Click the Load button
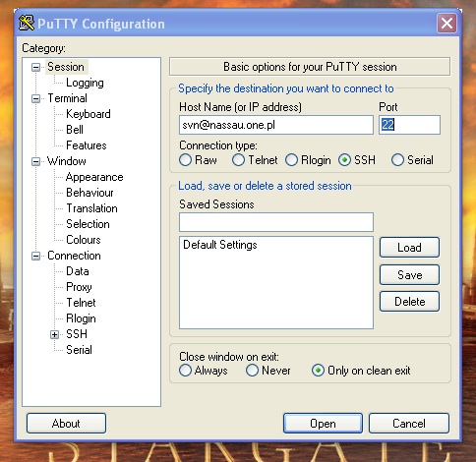The width and height of the screenshot is (476, 462). [x=409, y=248]
